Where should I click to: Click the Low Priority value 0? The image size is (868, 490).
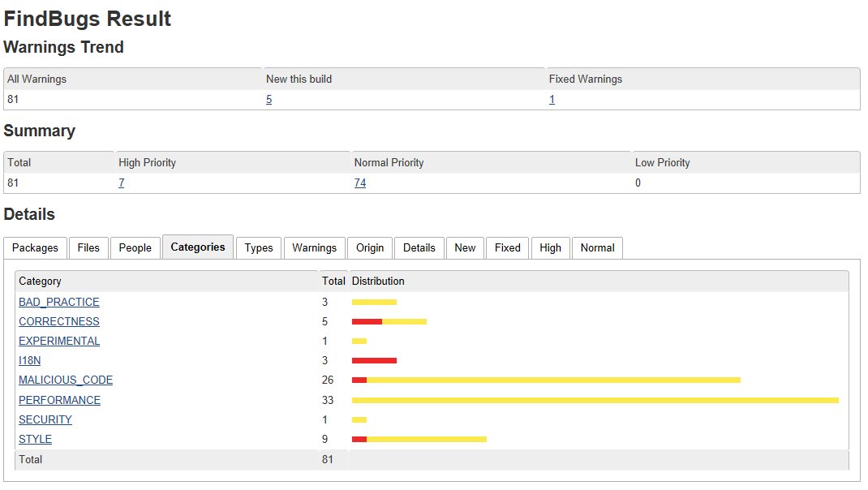coord(638,183)
